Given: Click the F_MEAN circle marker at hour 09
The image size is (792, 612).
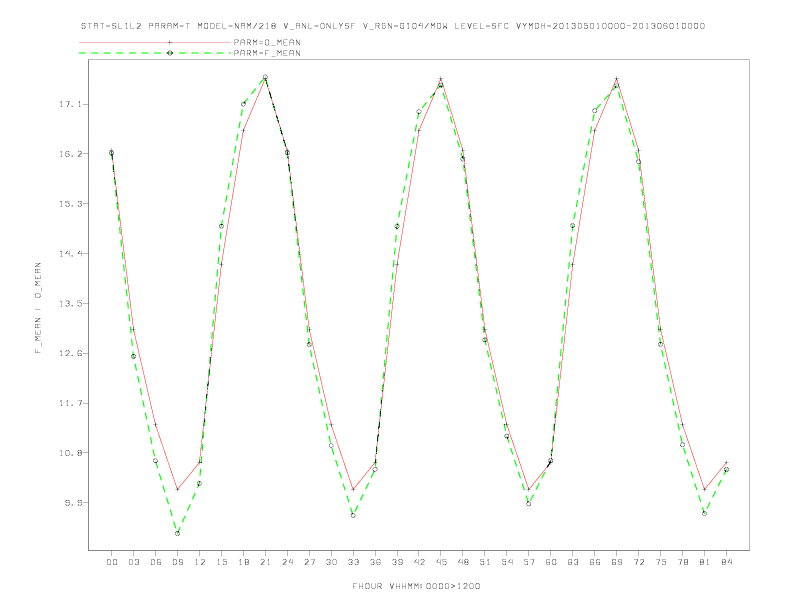Looking at the screenshot, I should [x=177, y=533].
